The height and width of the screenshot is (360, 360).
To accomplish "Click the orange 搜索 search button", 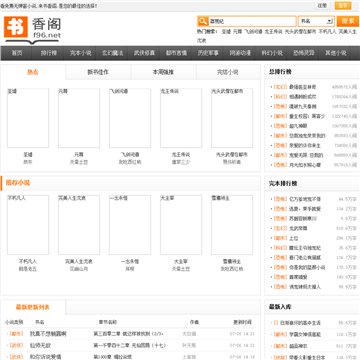I will (x=348, y=21).
